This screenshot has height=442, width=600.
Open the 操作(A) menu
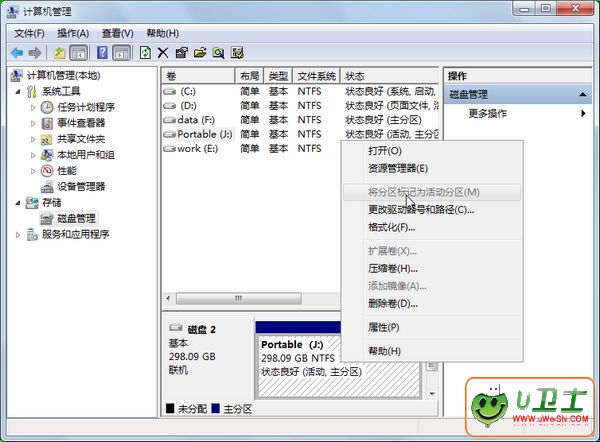pyautogui.click(x=73, y=34)
